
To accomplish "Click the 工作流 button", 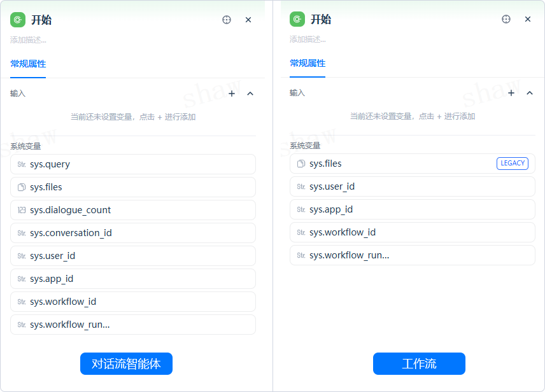I will 419,363.
